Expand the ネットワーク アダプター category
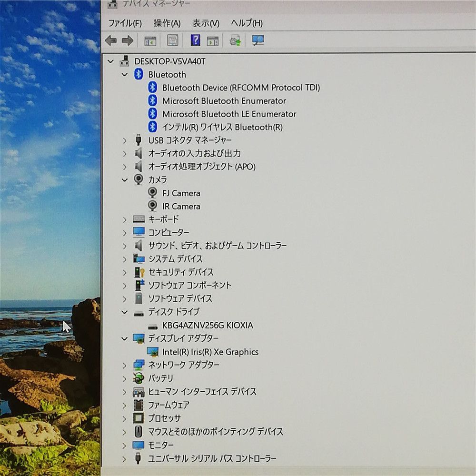This screenshot has height=476, width=476. pos(124,365)
